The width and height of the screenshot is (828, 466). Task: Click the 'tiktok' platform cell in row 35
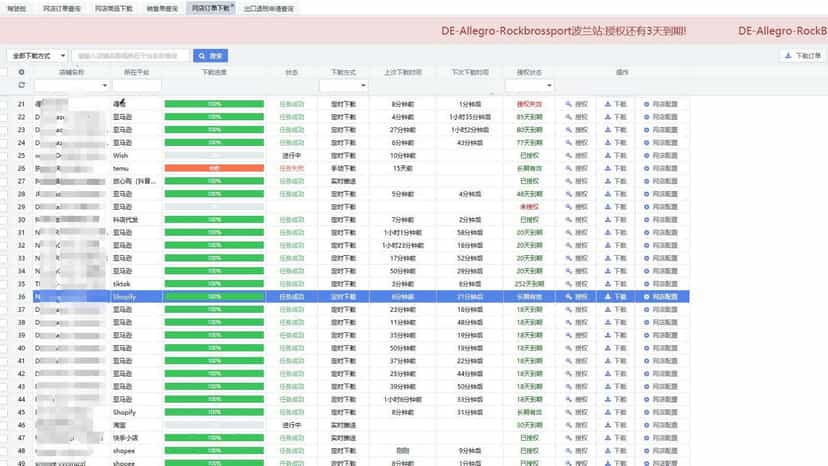[121, 284]
